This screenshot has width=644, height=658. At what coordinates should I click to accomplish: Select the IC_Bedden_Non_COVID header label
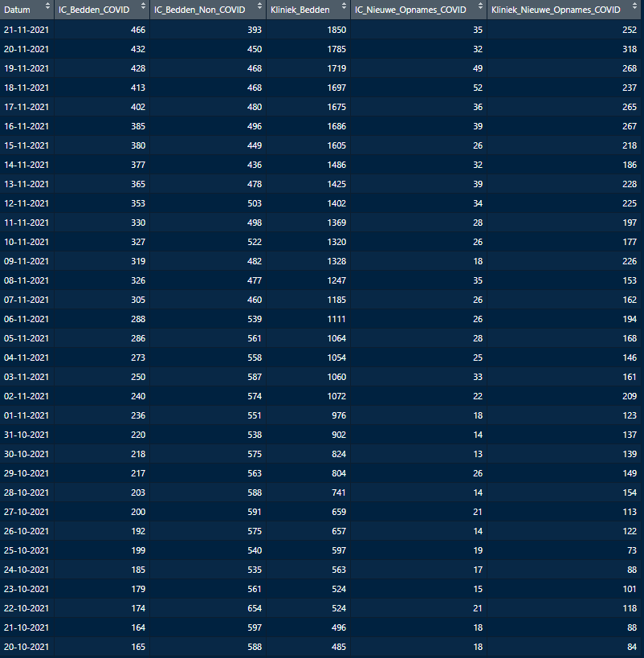[200, 10]
